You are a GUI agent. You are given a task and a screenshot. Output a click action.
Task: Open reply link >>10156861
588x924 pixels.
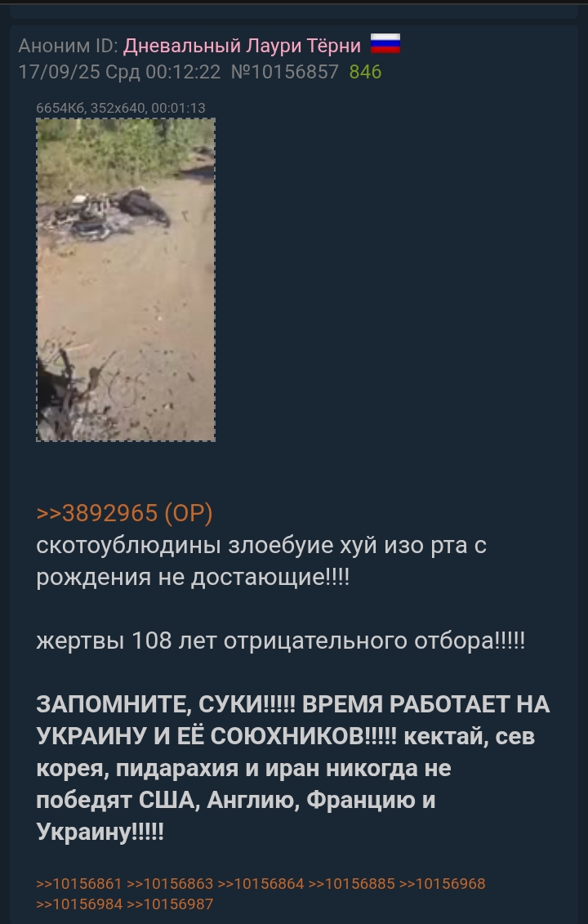[79, 883]
